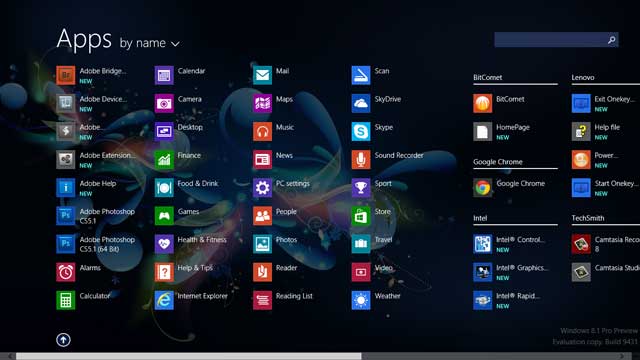The image size is (640, 360).
Task: Open Intel Graphics app icon
Action: click(x=482, y=272)
